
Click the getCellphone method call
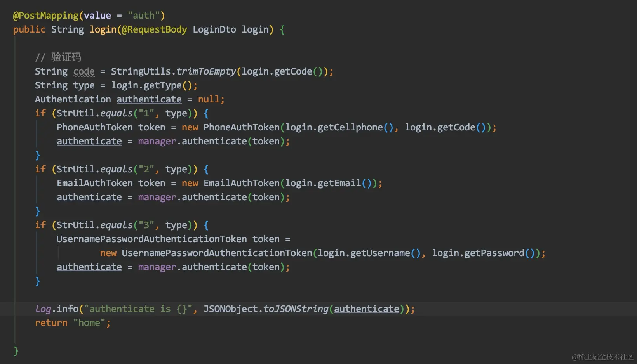350,127
